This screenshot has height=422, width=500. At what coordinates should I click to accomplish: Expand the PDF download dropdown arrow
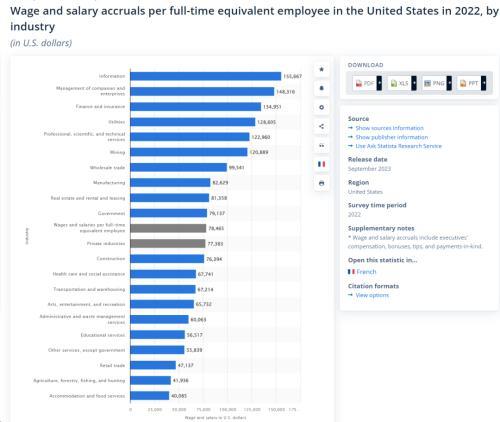point(379,83)
